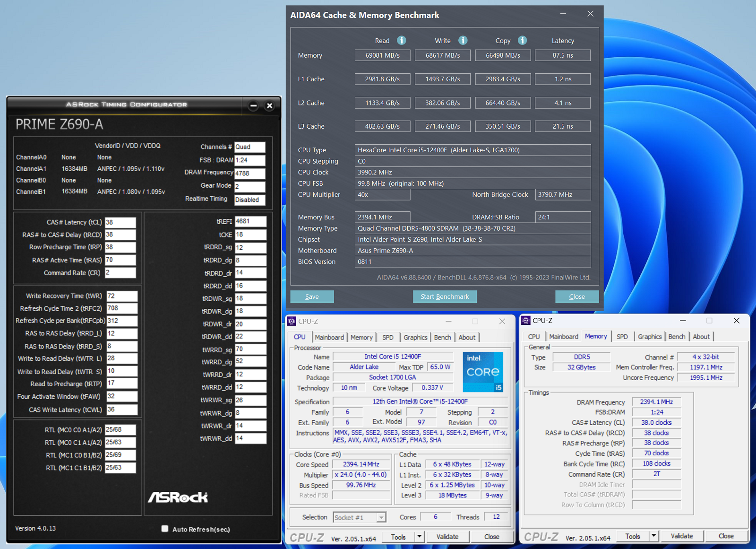Click the tWRWR_dd value field
Viewport: 756px width, 549px height.
(x=250, y=438)
